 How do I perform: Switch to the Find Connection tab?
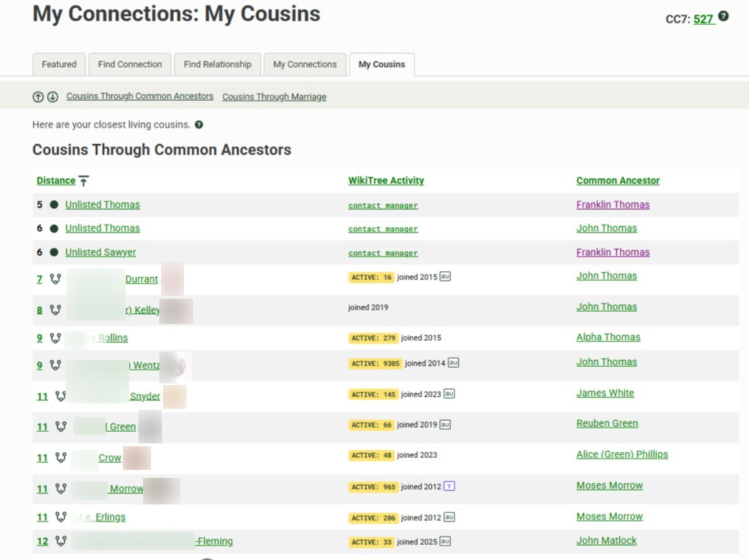[130, 64]
